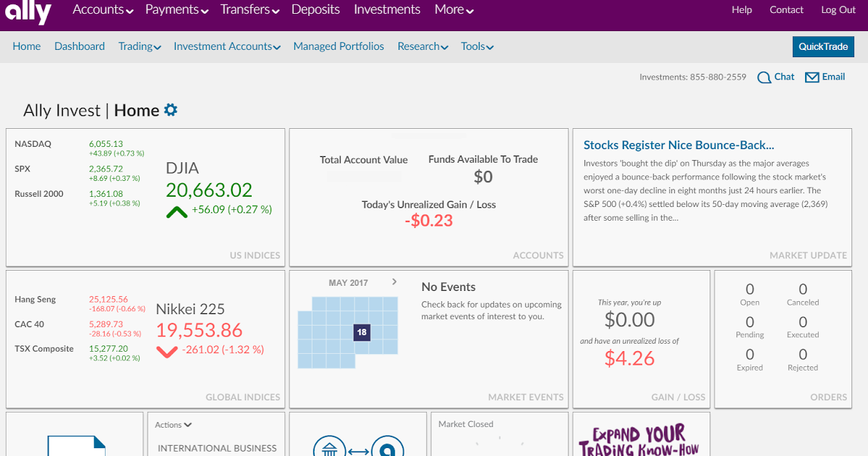Click the Open orders count
868x456 pixels.
[x=750, y=290]
